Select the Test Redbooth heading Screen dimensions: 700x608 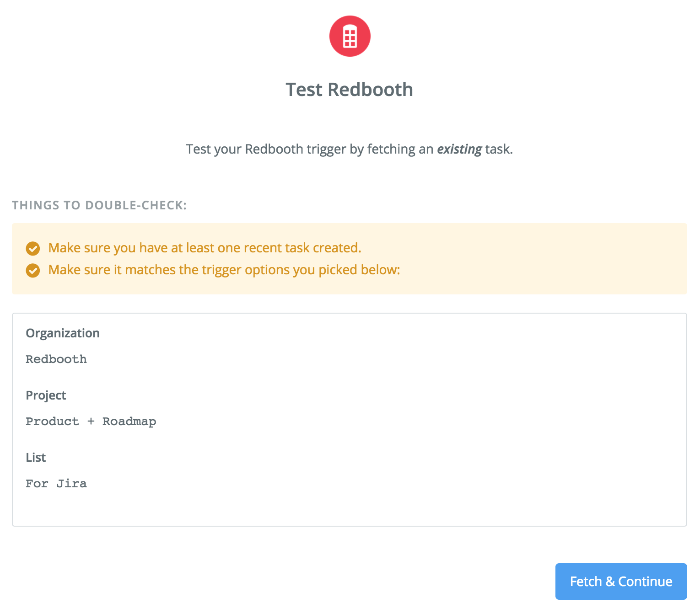350,90
